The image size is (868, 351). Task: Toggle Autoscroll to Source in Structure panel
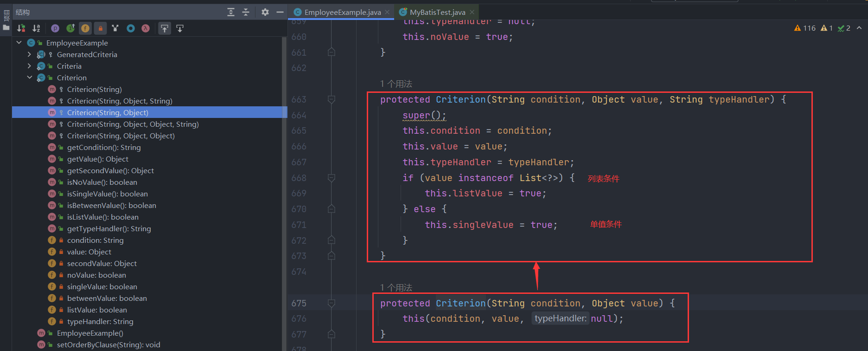click(165, 28)
